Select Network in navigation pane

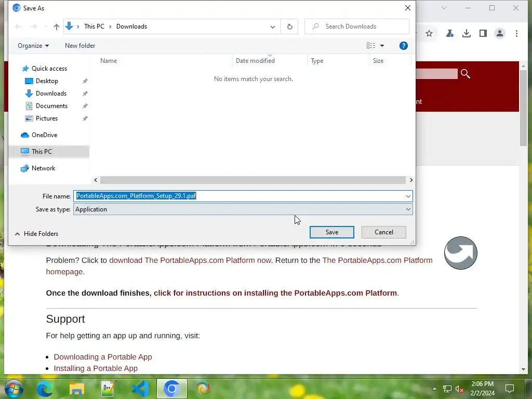pyautogui.click(x=43, y=168)
